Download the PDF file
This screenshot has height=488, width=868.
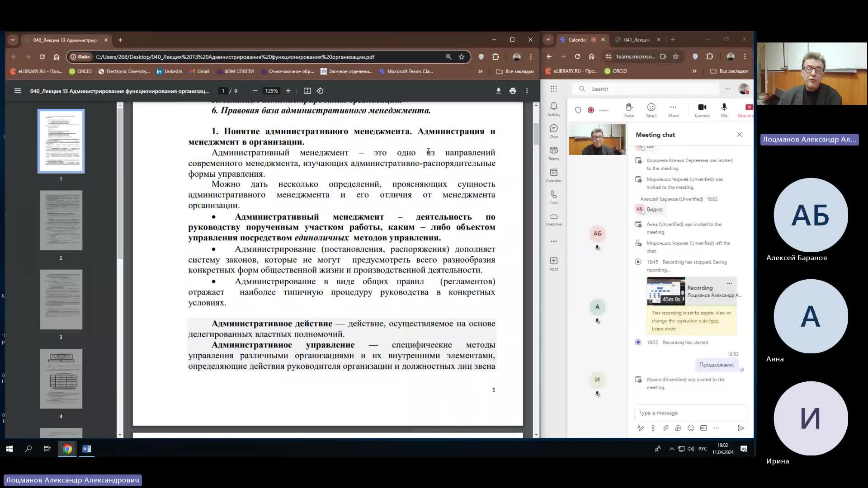point(498,91)
